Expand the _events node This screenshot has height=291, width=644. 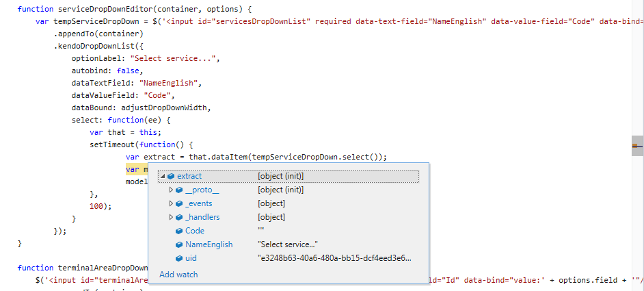(171, 203)
